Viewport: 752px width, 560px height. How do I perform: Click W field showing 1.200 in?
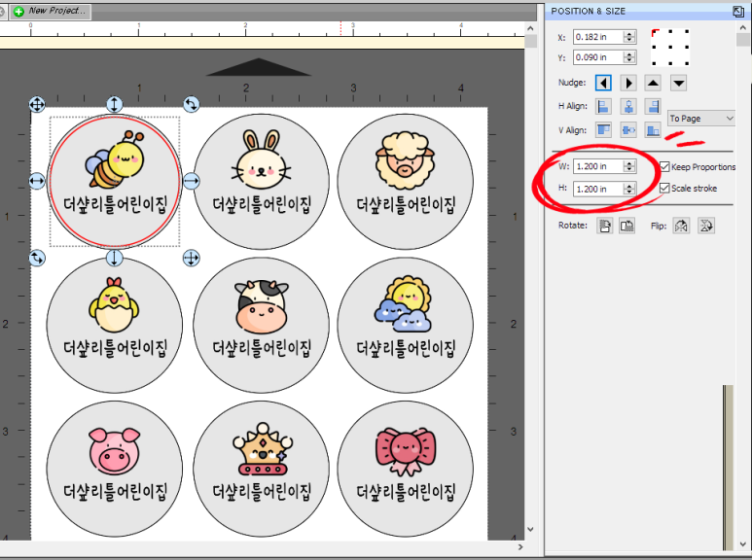click(x=598, y=166)
